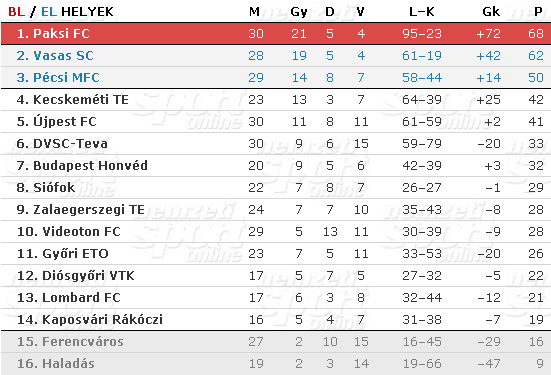Click the P points column header
551x375 pixels.
tap(538, 12)
